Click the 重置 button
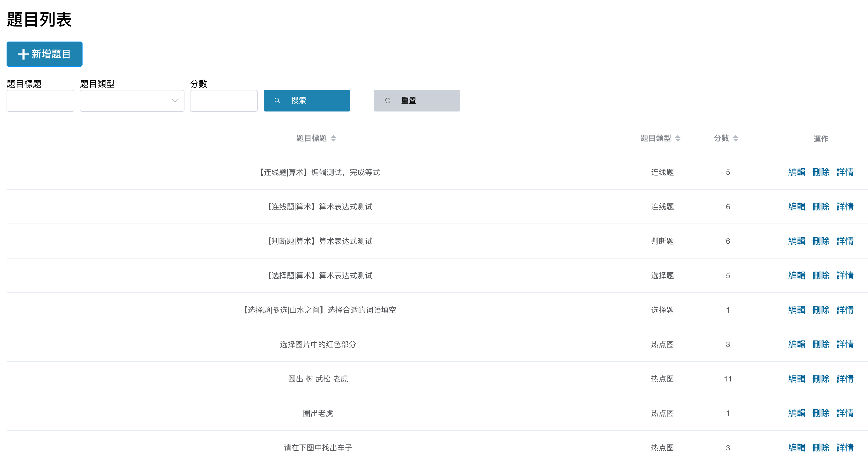Viewport: 868px width, 464px height. tap(417, 100)
